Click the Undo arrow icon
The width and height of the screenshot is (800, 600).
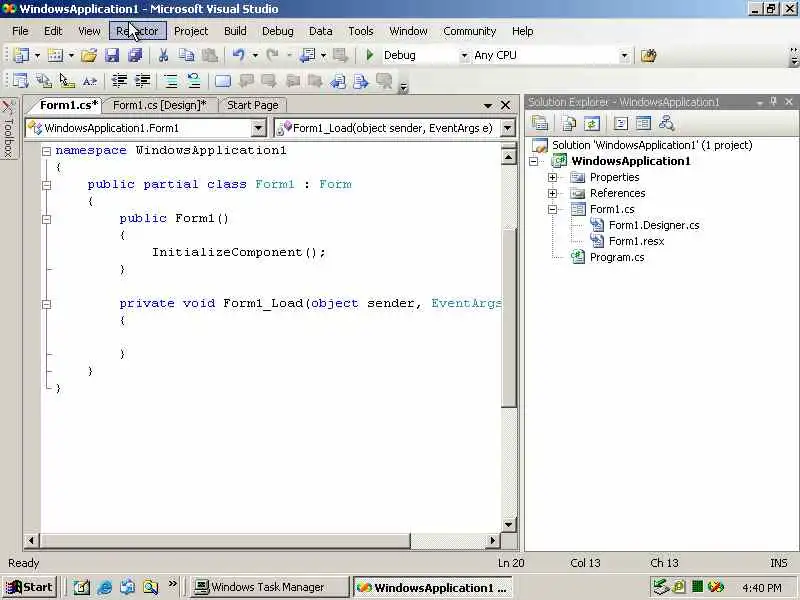238,55
